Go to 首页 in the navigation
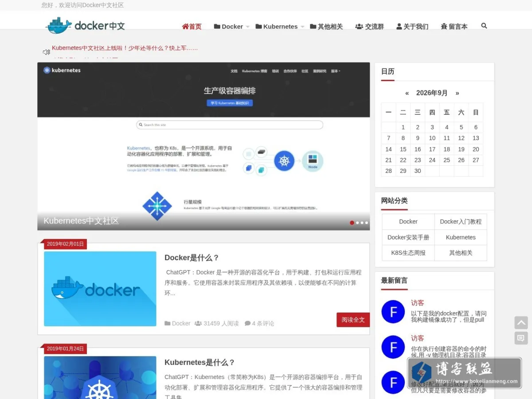Image resolution: width=532 pixels, height=399 pixels. pos(192,27)
